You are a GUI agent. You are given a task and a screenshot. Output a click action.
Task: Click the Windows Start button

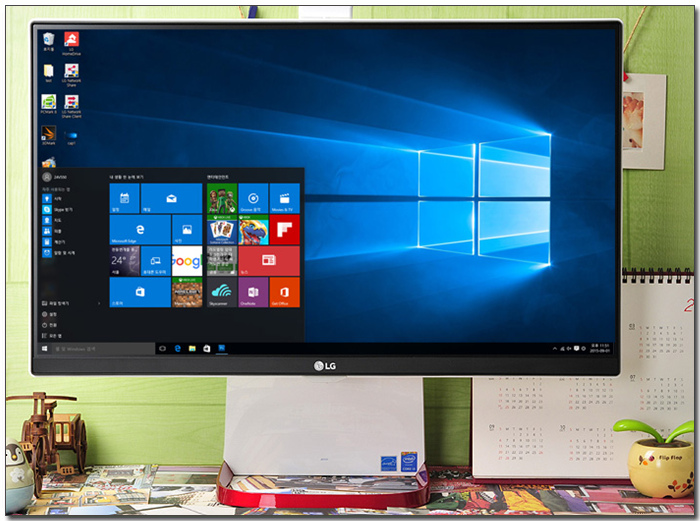44,349
